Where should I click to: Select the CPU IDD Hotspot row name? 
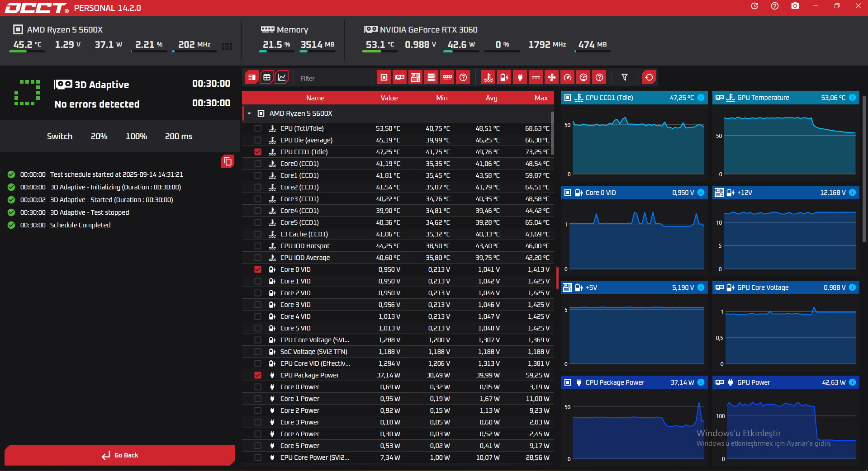(305, 246)
